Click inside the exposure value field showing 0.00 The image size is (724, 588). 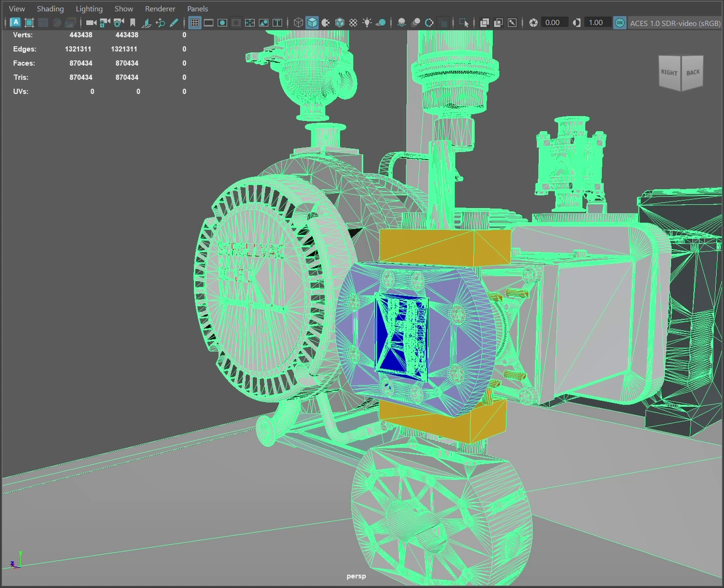pyautogui.click(x=554, y=22)
